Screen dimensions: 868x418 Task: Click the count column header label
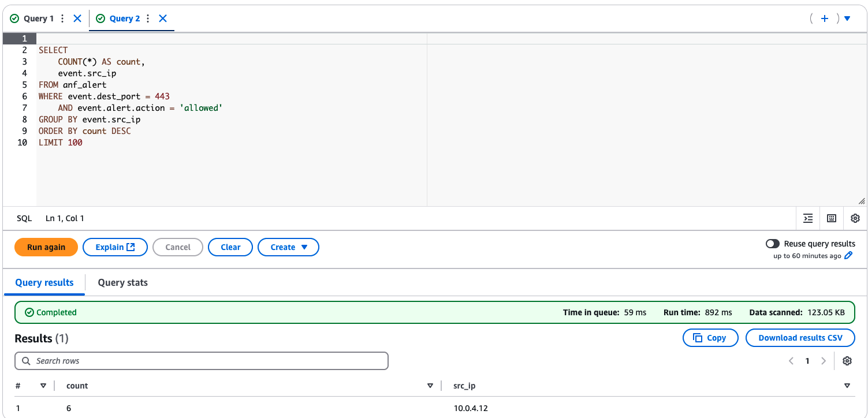point(77,386)
